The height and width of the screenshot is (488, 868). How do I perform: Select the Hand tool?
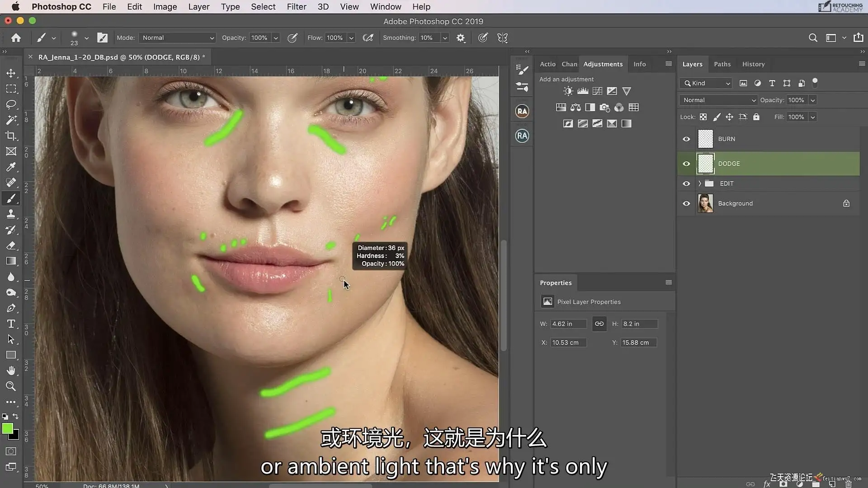point(11,371)
